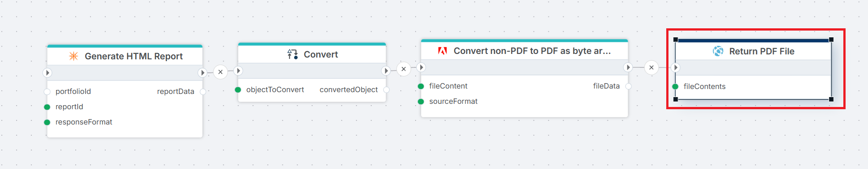Click the green fileContents input port

[675, 87]
